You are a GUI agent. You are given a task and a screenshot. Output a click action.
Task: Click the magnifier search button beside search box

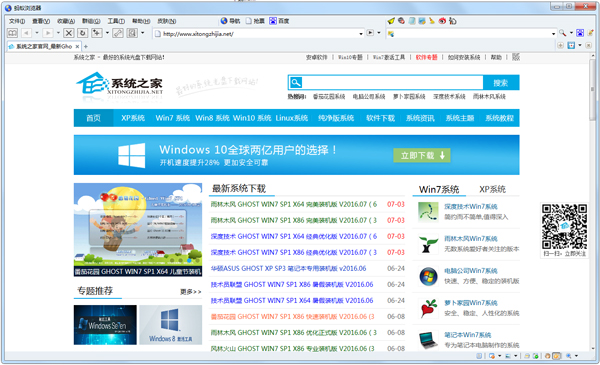(562, 33)
